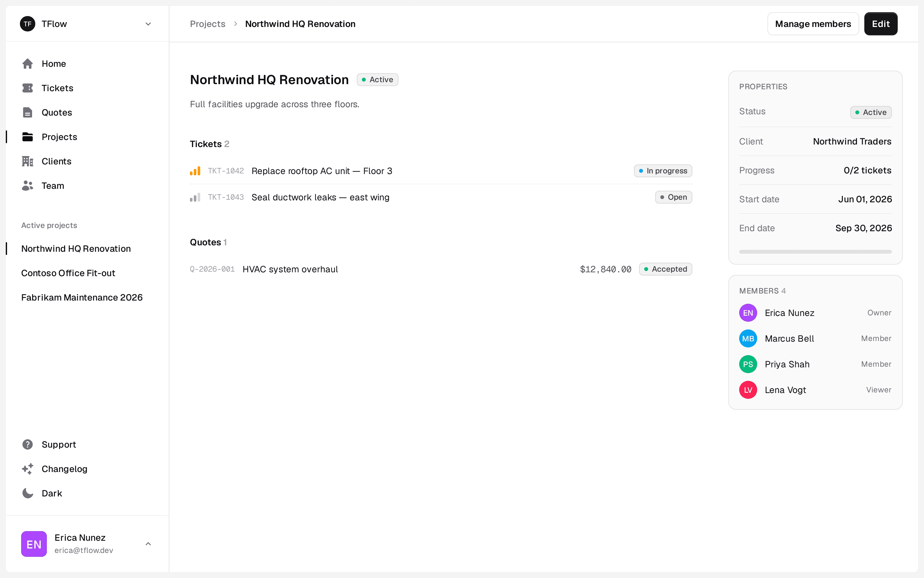
Task: Click the Open status badge
Action: pos(673,197)
